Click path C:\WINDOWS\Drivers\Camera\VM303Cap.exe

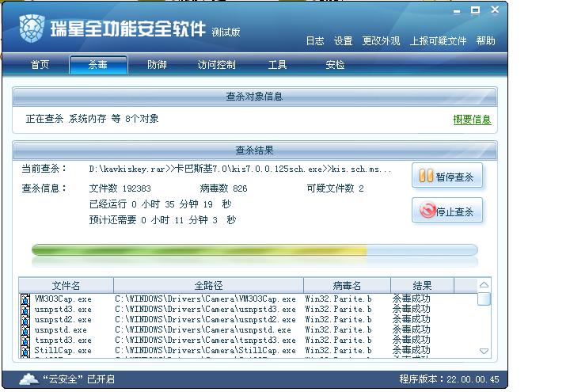(x=205, y=299)
